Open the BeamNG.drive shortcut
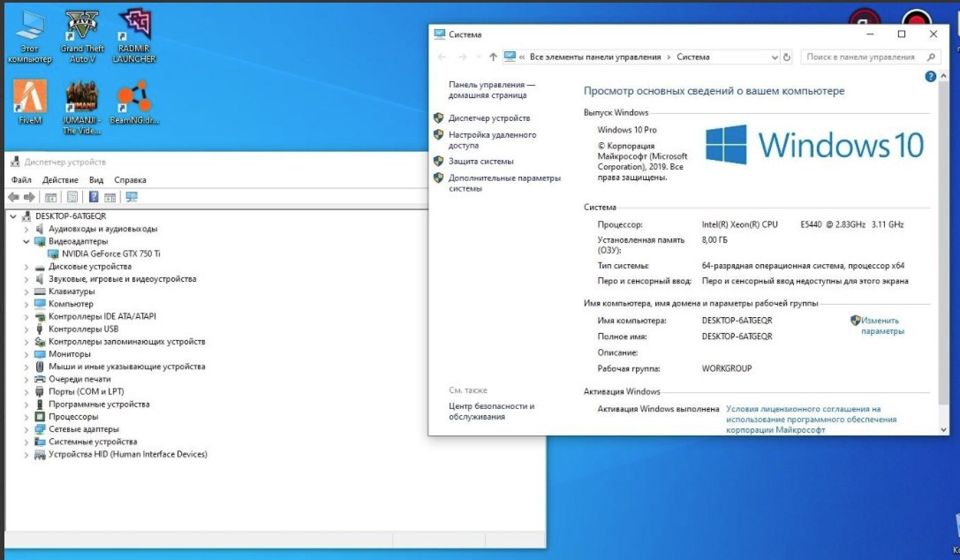Viewport: 960px width, 560px height. [134, 102]
